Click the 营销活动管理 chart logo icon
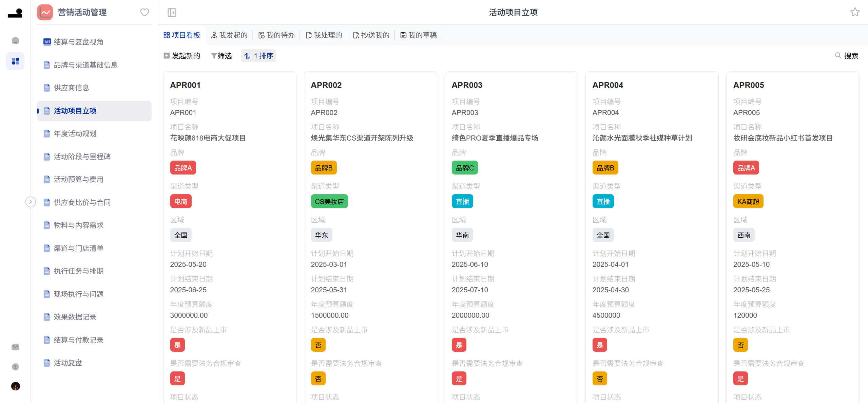 coord(45,12)
